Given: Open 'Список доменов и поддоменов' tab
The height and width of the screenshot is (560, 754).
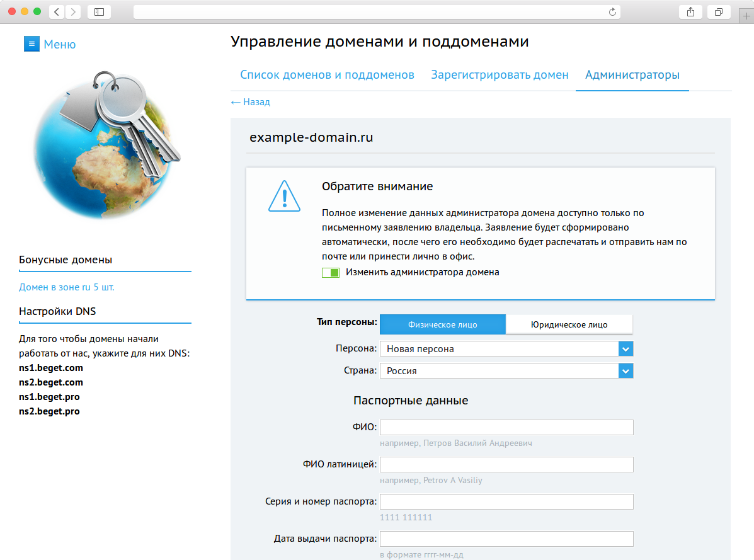Looking at the screenshot, I should [x=327, y=75].
